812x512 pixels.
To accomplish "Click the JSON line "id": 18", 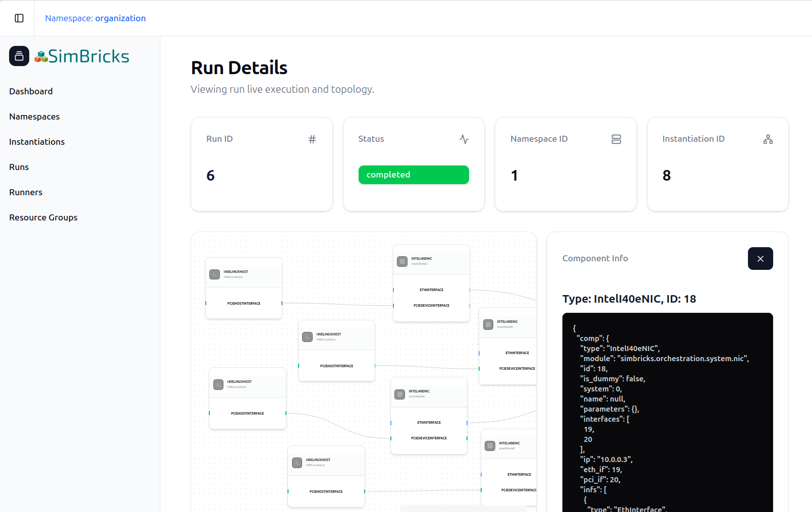I will (x=594, y=369).
